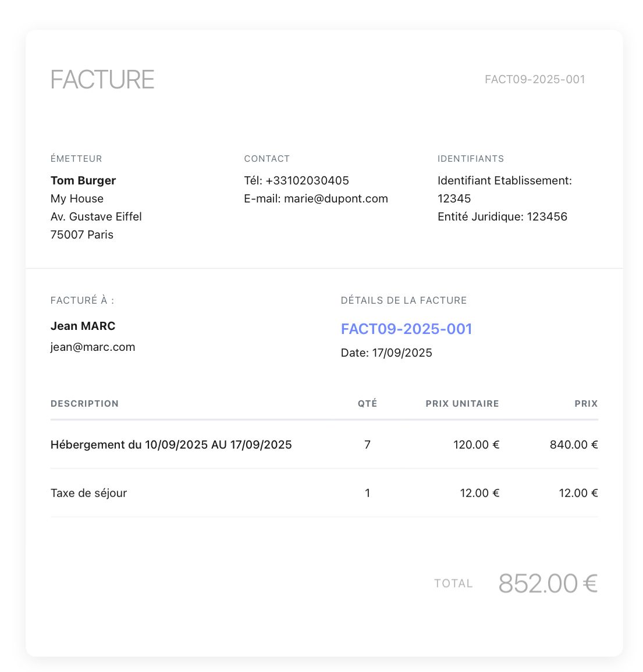Screen dimensions: 643x672
Task: Click the invoice date 17/09/2025
Action: 402,353
